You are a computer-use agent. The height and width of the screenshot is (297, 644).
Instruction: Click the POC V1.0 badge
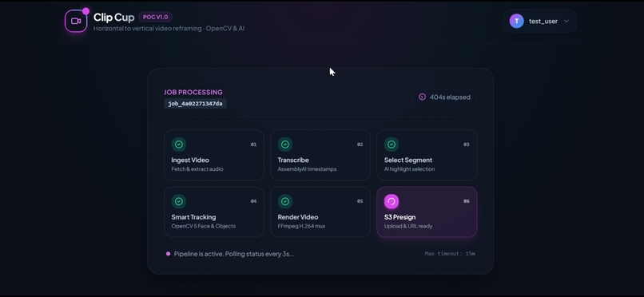155,17
